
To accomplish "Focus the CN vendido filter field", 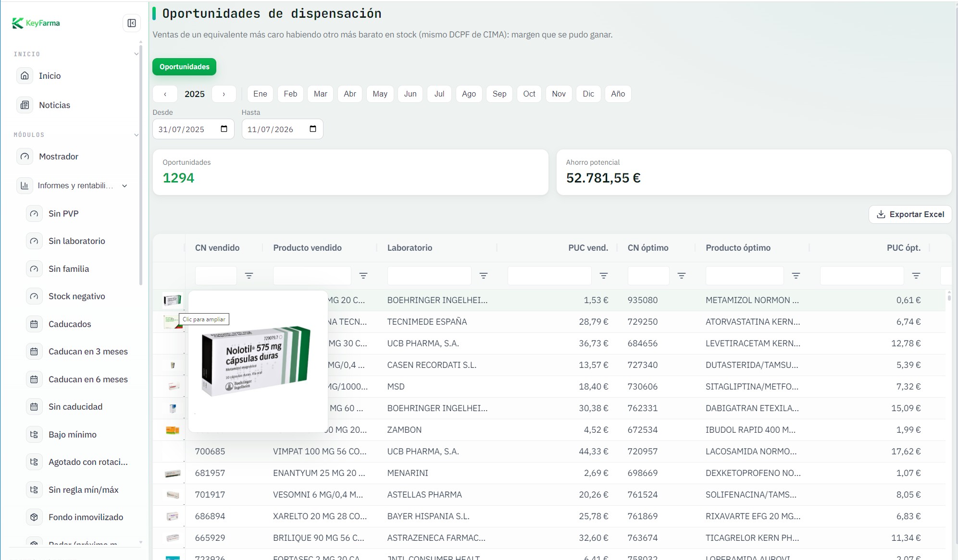I will point(216,276).
